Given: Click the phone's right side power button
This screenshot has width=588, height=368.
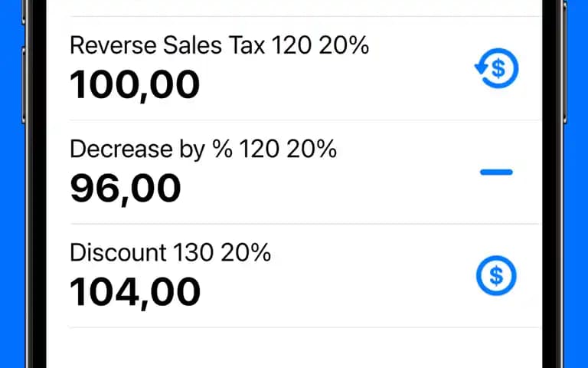Looking at the screenshot, I should [565, 62].
